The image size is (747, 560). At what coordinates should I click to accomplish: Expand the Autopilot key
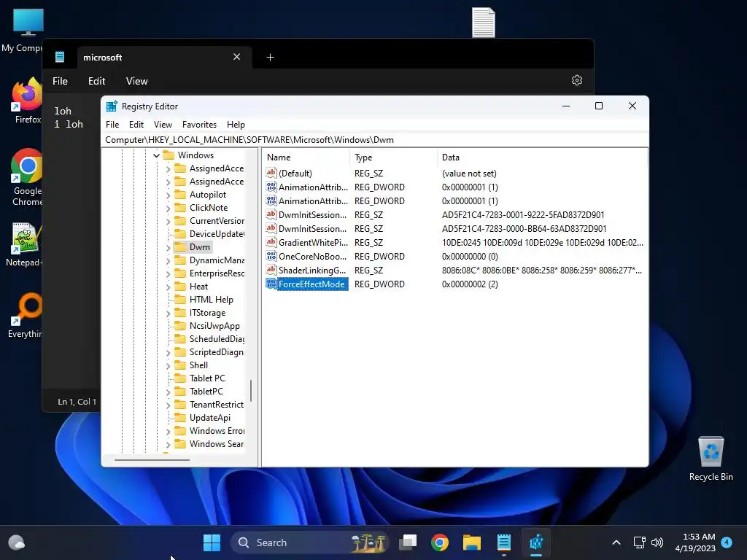(169, 195)
